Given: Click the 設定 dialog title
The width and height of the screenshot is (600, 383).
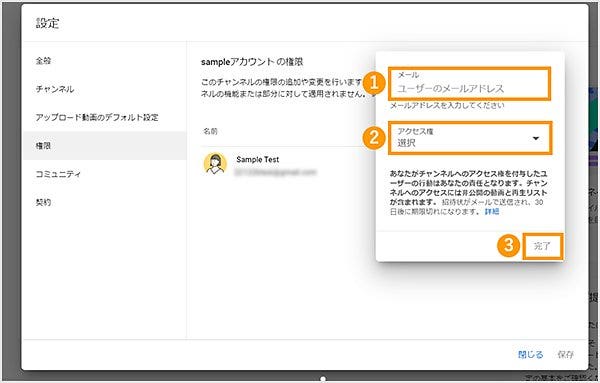Looking at the screenshot, I should coord(47,23).
